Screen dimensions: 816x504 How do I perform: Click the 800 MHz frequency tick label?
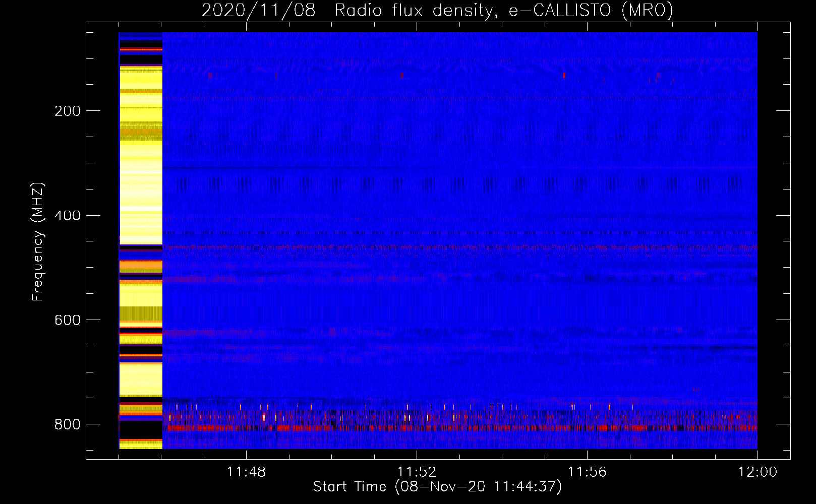(67, 424)
